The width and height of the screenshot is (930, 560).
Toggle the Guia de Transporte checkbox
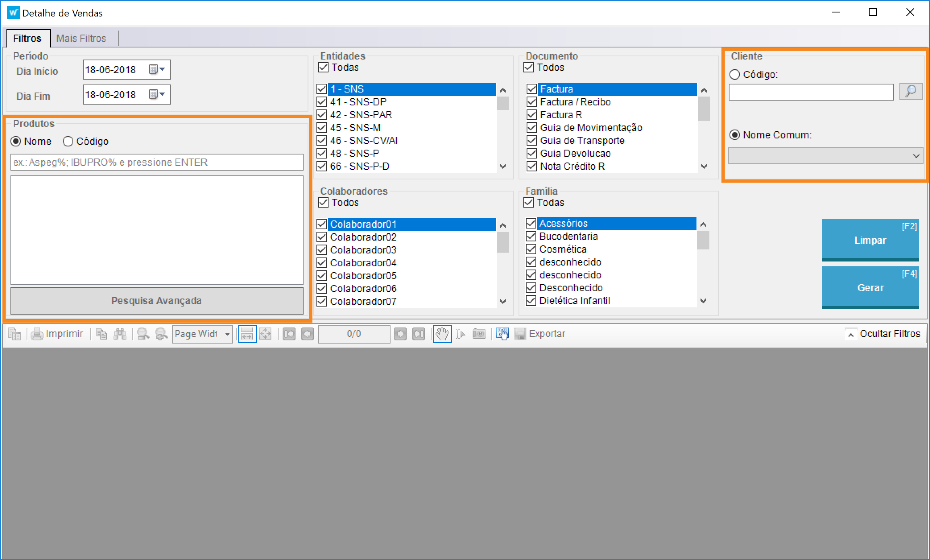click(x=532, y=140)
